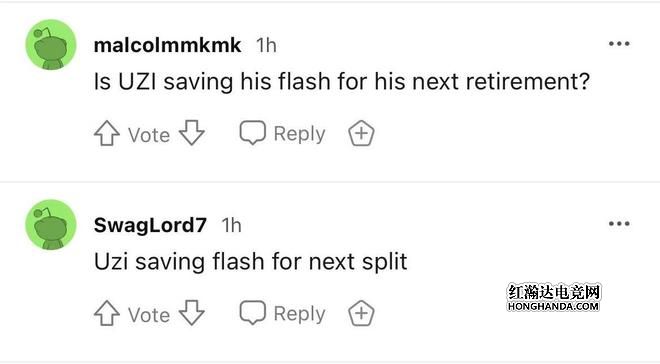Open SwagLord7 username link
Viewport: 660px width, 364px height.
point(150,225)
